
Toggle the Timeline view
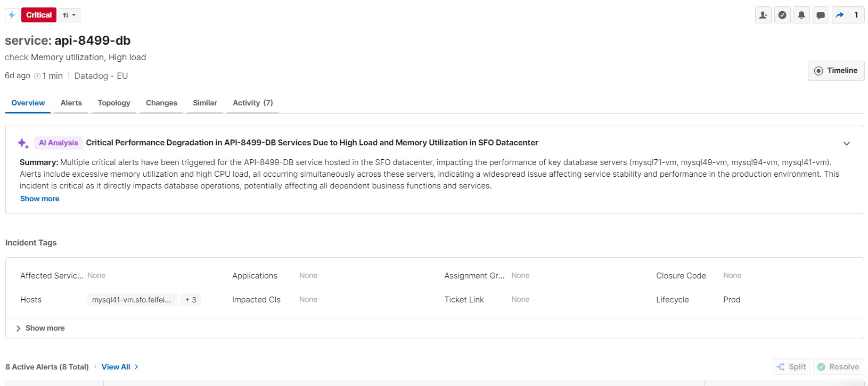point(836,70)
